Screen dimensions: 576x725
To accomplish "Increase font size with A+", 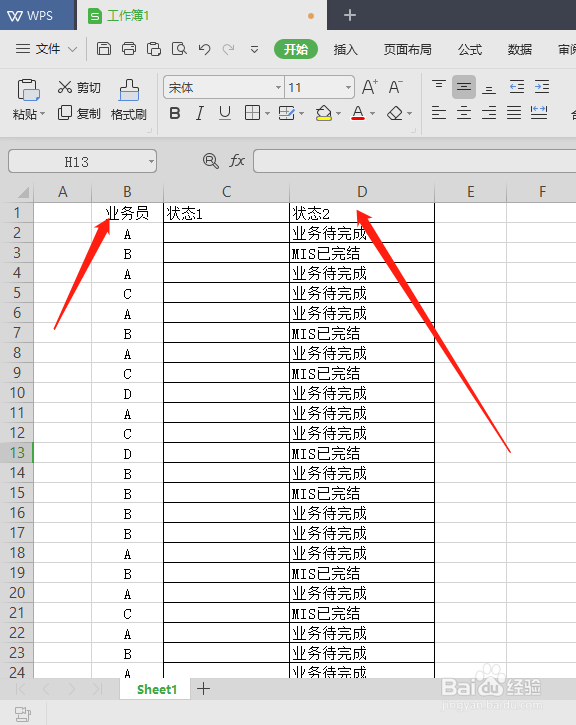I will click(370, 87).
